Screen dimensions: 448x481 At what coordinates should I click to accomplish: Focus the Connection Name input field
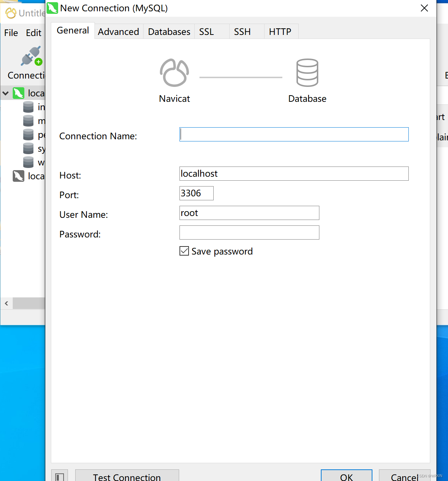click(294, 135)
